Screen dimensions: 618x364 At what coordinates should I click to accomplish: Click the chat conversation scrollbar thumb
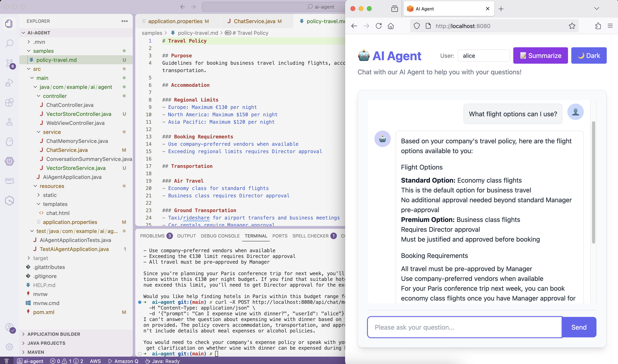click(x=593, y=182)
